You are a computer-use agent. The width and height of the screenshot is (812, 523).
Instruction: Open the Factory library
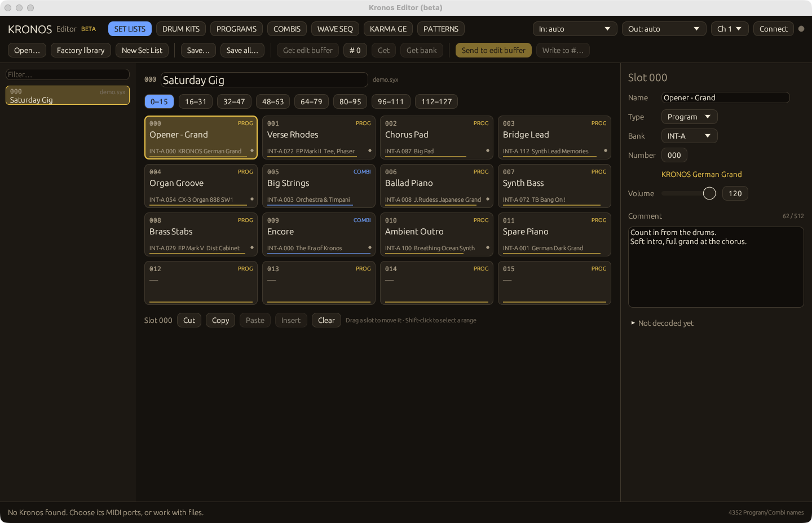(x=81, y=50)
